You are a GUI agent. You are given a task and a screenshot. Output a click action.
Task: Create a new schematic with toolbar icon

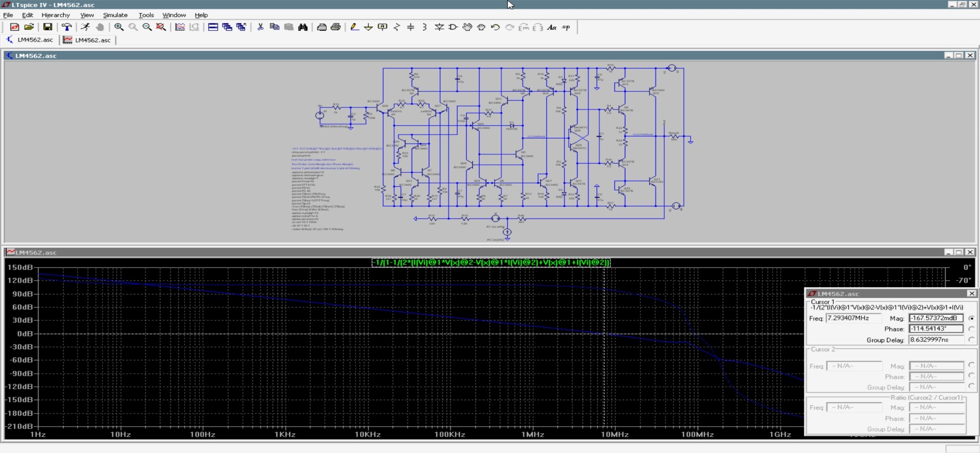[x=14, y=27]
